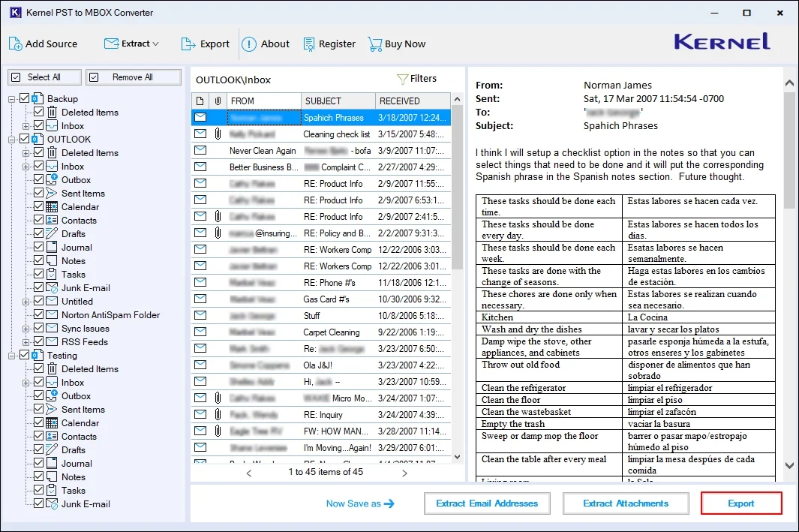The image size is (799, 532).
Task: Click the Kernel logo in the top right
Action: 721,42
